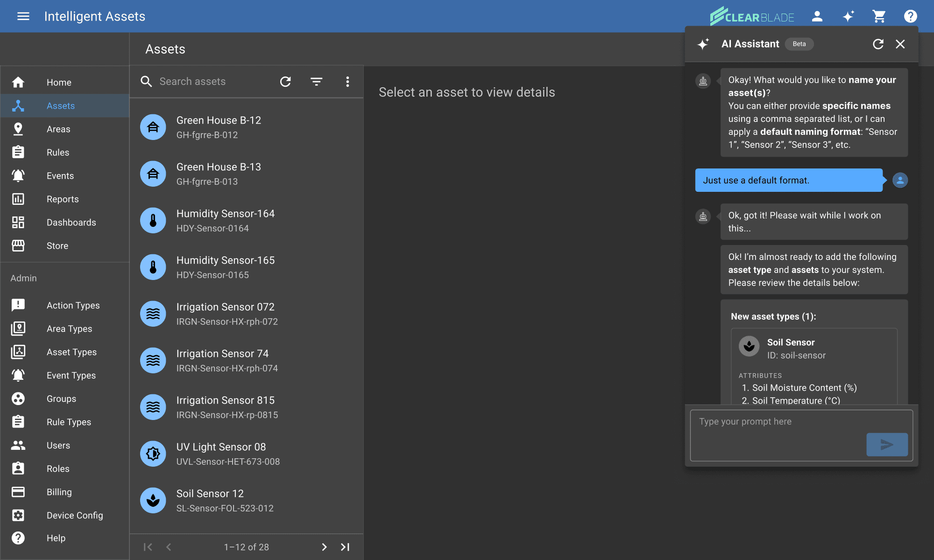Reset the AI Assistant conversation
Screen dimensions: 934x560
point(878,44)
